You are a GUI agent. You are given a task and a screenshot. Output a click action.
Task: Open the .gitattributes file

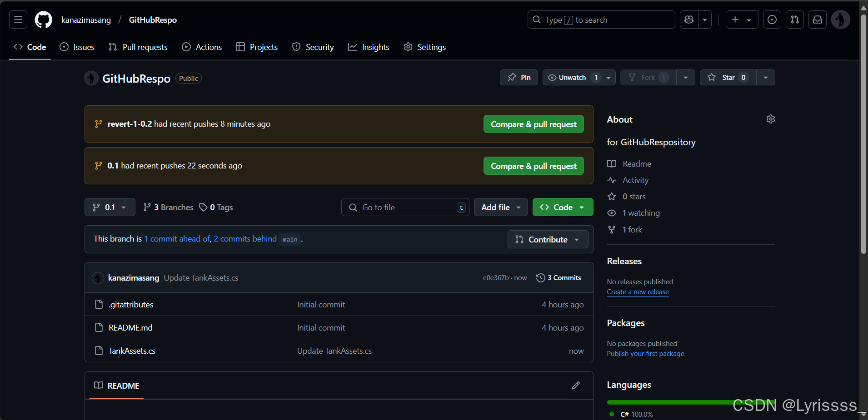coord(131,305)
